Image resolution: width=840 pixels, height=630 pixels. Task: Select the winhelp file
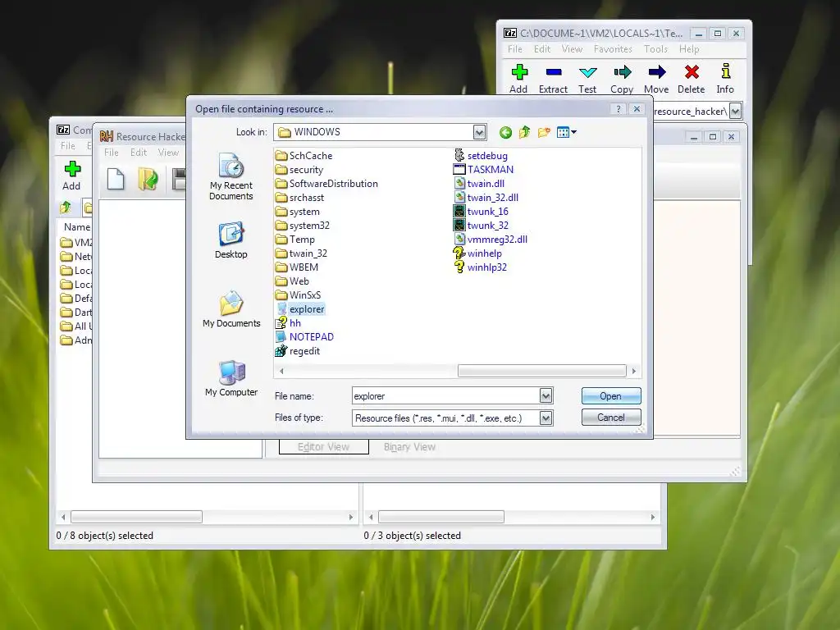click(477, 253)
